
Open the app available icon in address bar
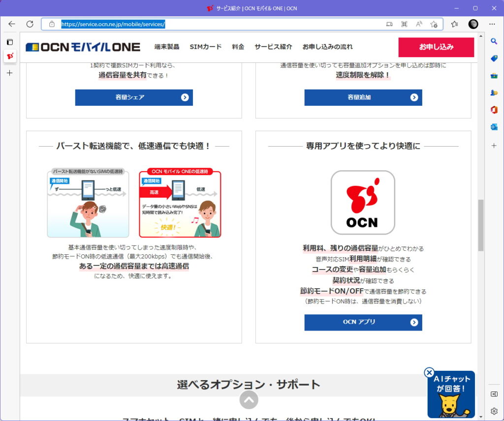tap(389, 24)
